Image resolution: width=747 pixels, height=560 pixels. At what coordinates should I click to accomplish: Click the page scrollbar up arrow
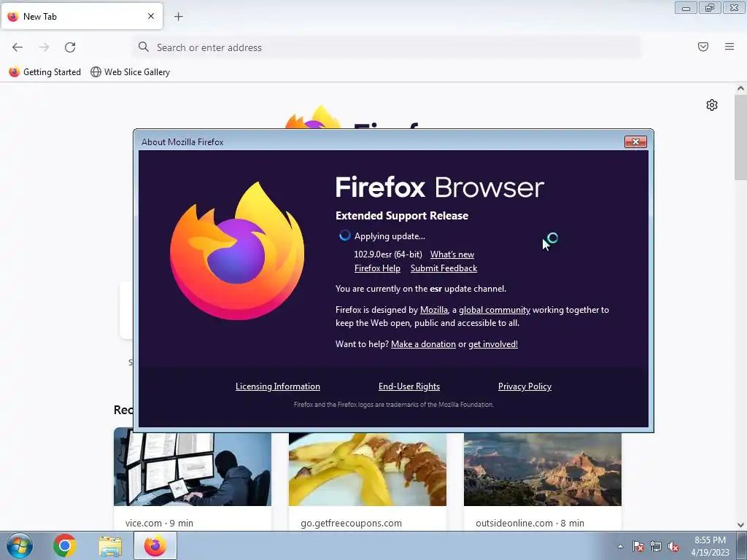(740, 88)
